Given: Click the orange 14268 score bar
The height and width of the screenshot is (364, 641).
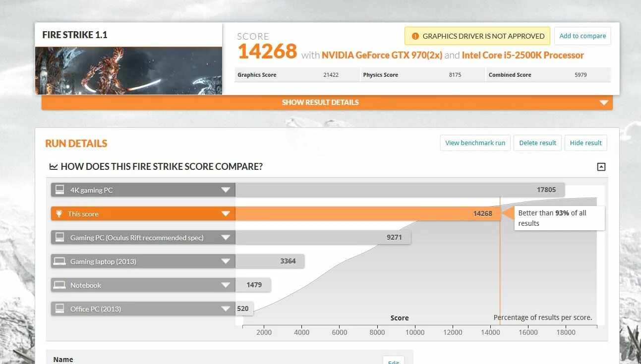Looking at the screenshot, I should (x=367, y=214).
